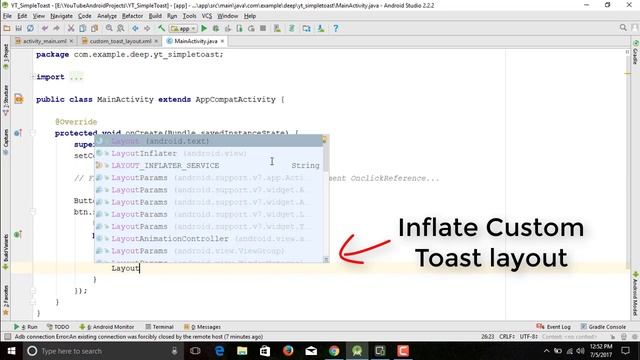Pick LAYOUT_INFLATER_SERVICE String suggestion
Image resolution: width=640 pixels, height=360 pixels.
pyautogui.click(x=209, y=165)
